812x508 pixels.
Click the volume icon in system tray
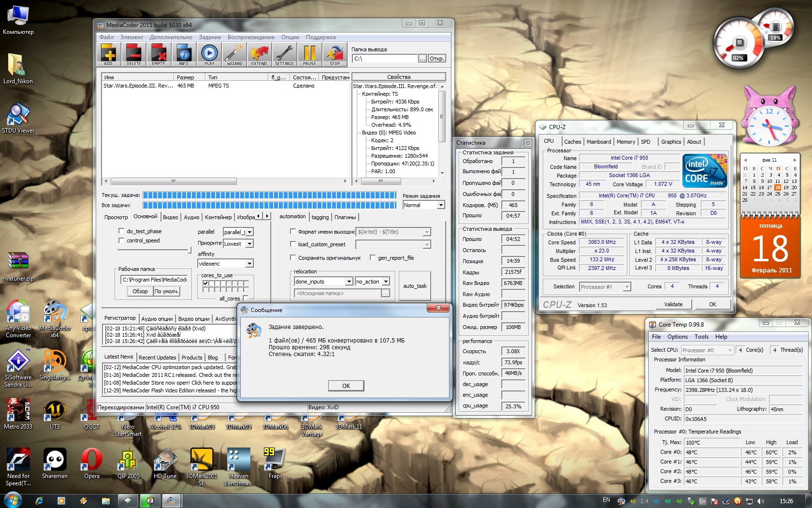761,501
